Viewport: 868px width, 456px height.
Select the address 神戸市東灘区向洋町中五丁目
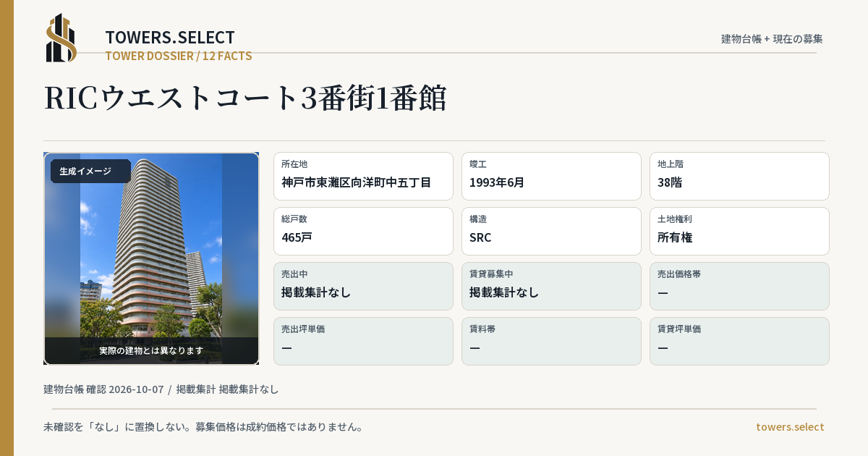pyautogui.click(x=357, y=182)
